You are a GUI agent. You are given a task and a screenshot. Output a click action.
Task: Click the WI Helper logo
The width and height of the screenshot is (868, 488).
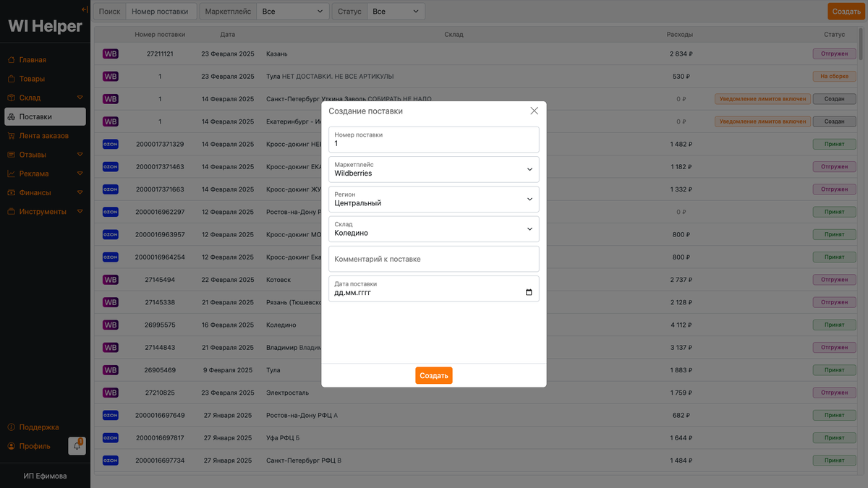[x=45, y=27]
